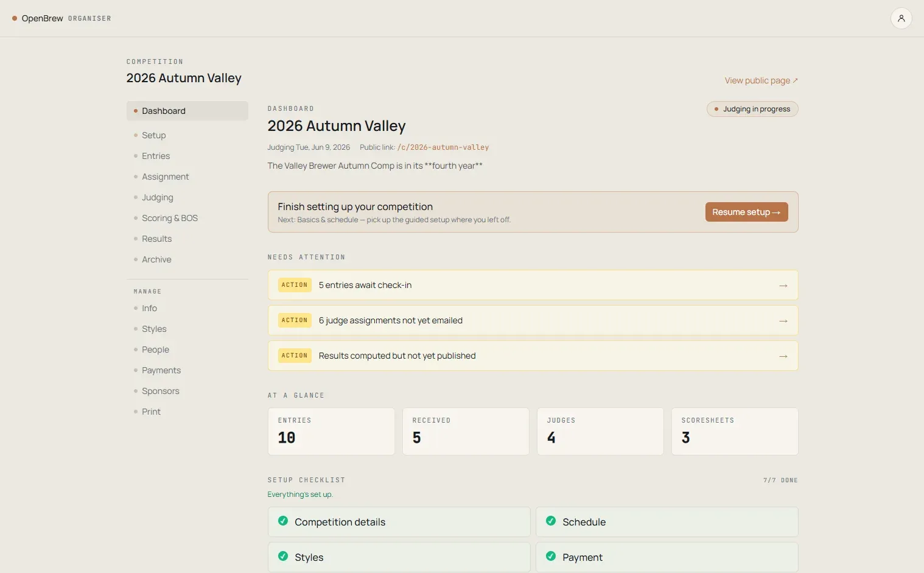Open View public page link

(761, 80)
